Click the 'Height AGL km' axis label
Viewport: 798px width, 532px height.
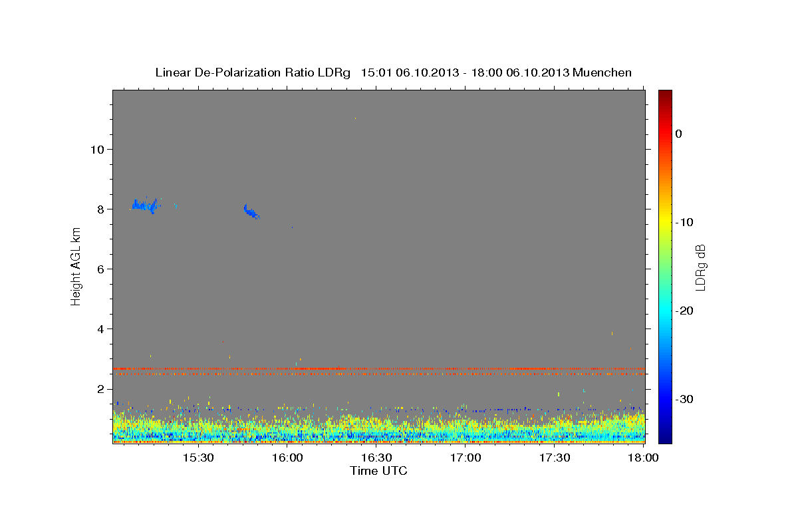(x=76, y=266)
